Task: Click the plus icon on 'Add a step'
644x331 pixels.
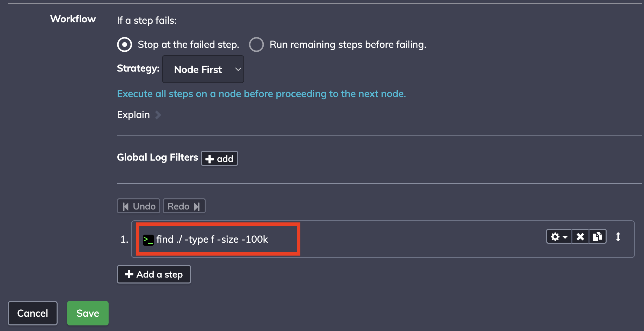Action: pyautogui.click(x=129, y=274)
